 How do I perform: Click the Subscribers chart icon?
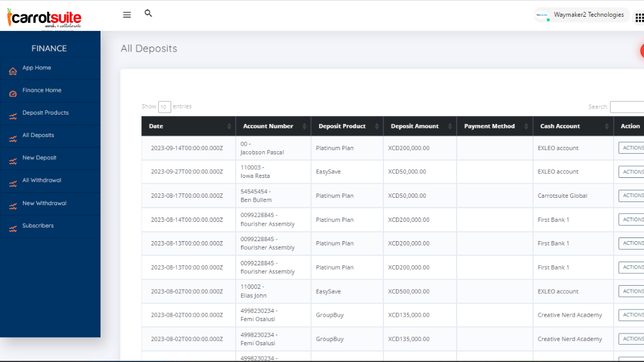point(13,229)
